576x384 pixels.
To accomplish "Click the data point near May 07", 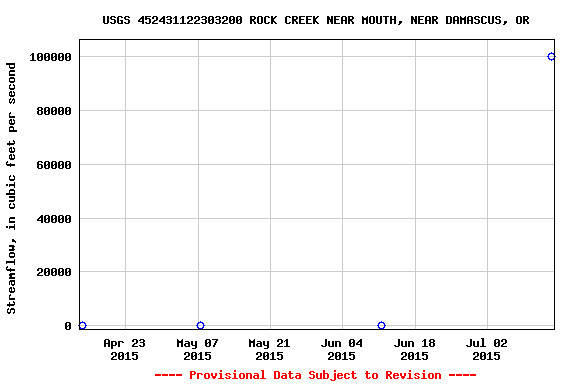I will pyautogui.click(x=200, y=326).
